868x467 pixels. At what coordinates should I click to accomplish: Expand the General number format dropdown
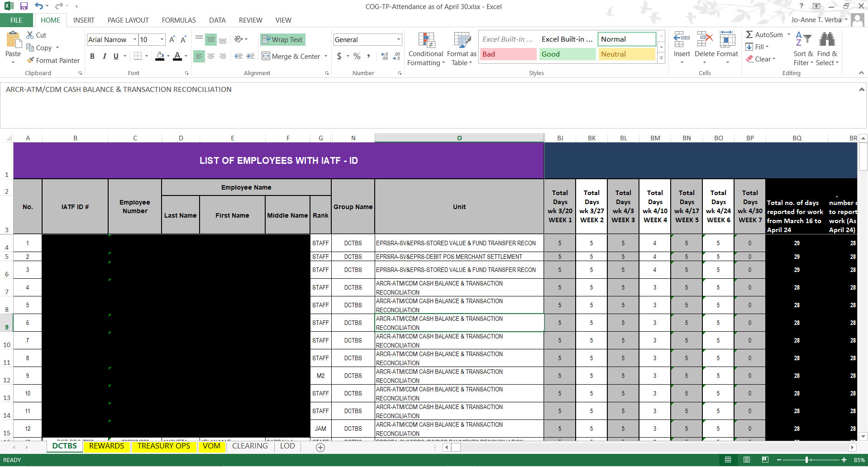click(x=399, y=39)
